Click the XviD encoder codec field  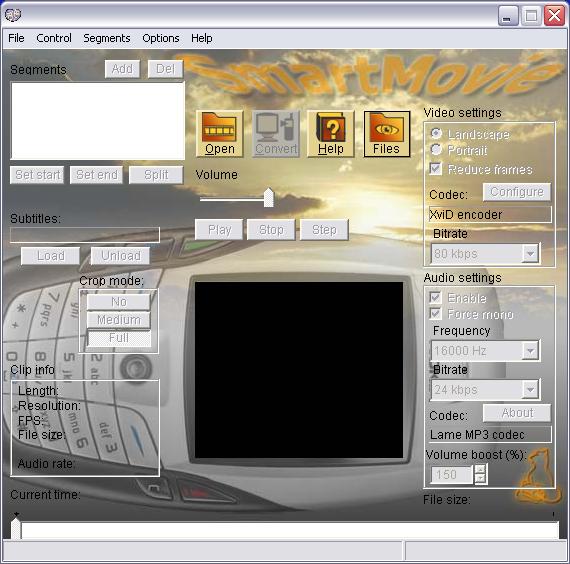coord(490,215)
